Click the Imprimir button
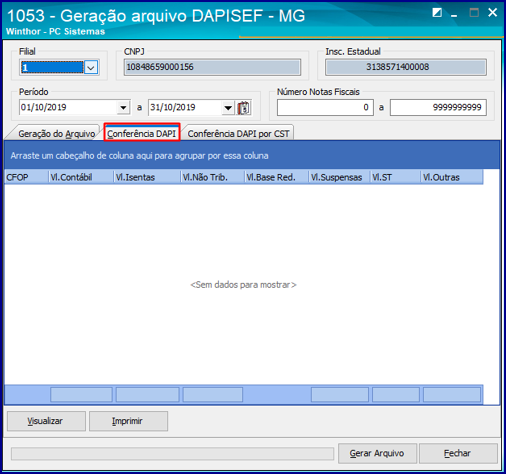The height and width of the screenshot is (474, 506). pyautogui.click(x=128, y=421)
